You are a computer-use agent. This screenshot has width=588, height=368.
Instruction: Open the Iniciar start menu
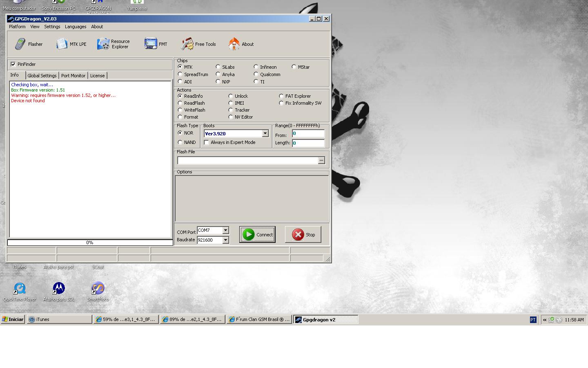pos(13,319)
